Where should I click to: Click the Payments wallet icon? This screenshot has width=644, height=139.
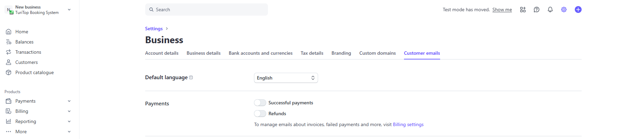pos(9,101)
